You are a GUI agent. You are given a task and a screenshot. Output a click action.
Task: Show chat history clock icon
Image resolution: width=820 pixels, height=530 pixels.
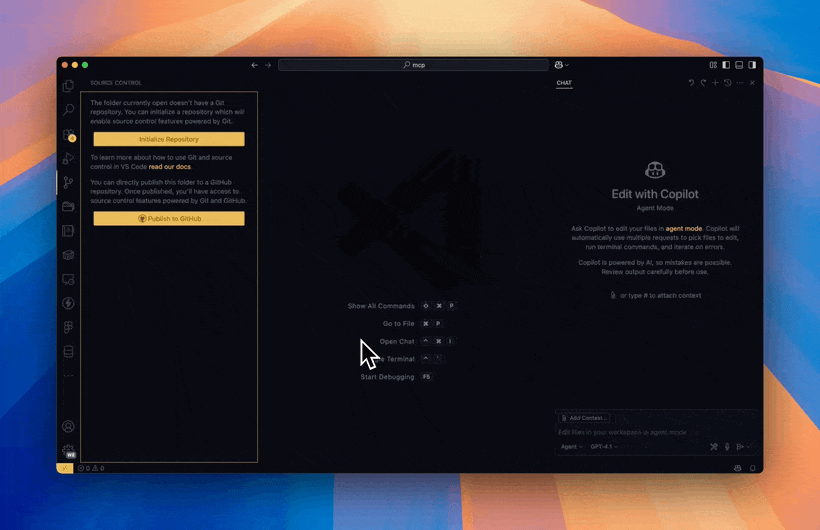point(727,83)
